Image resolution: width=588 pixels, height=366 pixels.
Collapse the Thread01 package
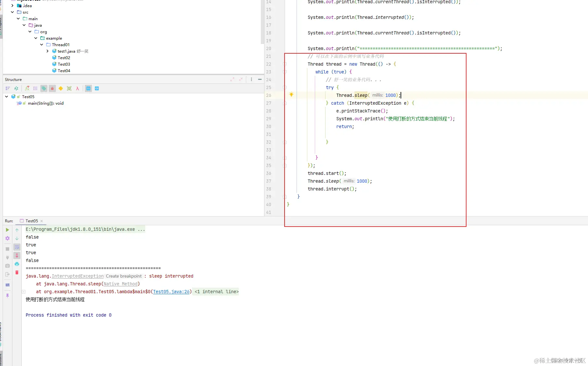coord(42,45)
